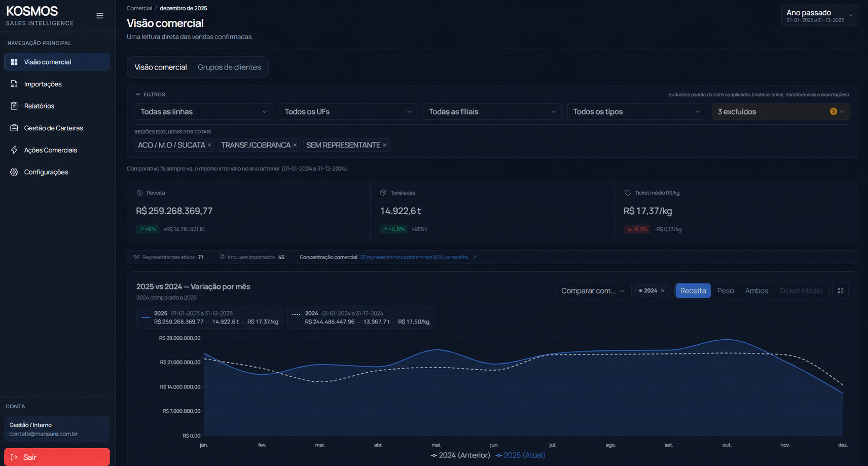Image resolution: width=868 pixels, height=466 pixels.
Task: Open the Ano passado date range selector
Action: pyautogui.click(x=819, y=15)
